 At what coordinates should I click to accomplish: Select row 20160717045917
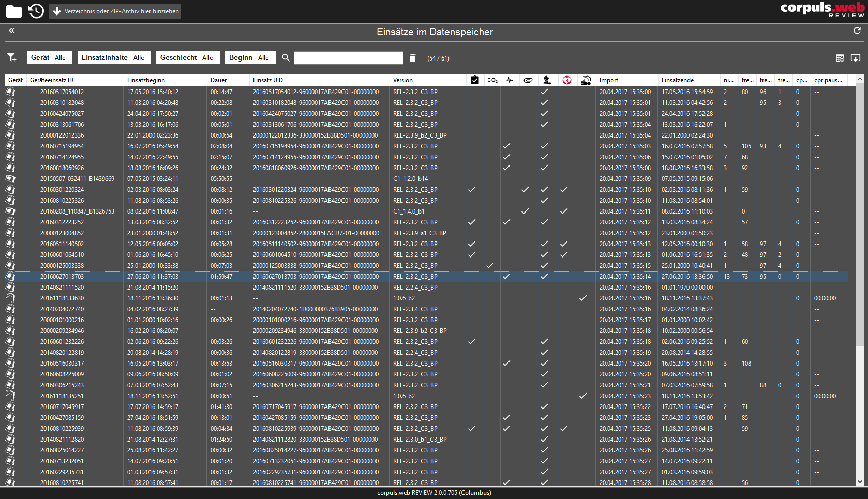coord(426,406)
